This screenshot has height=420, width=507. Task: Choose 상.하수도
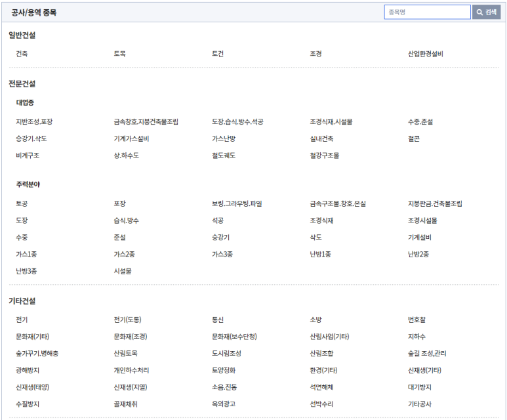click(x=126, y=156)
